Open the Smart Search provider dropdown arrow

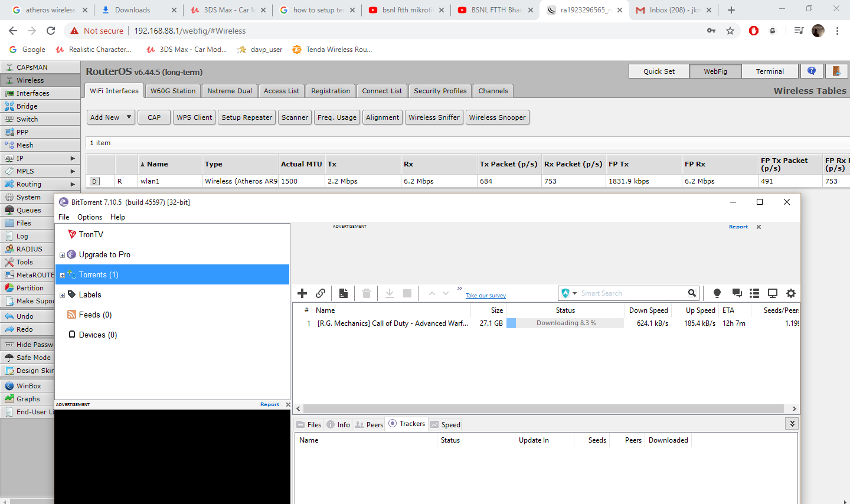(574, 293)
